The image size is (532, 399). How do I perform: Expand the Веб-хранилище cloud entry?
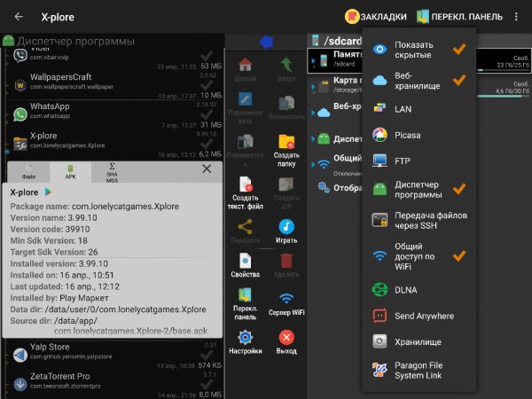click(x=313, y=113)
